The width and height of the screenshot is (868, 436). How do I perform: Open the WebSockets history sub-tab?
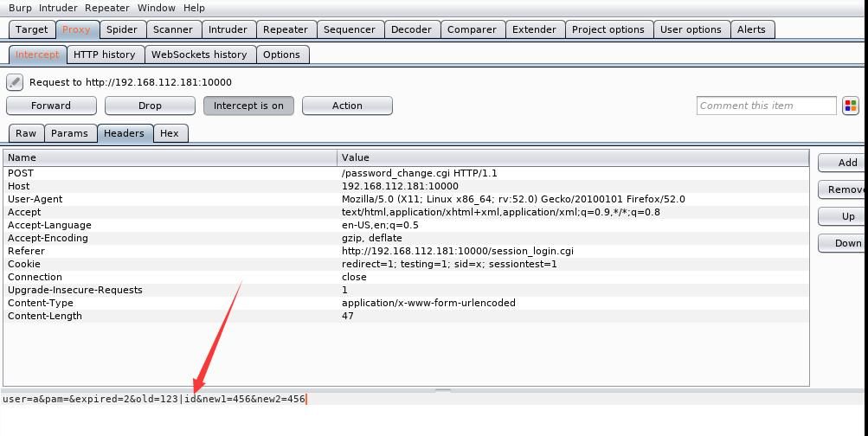tap(199, 54)
